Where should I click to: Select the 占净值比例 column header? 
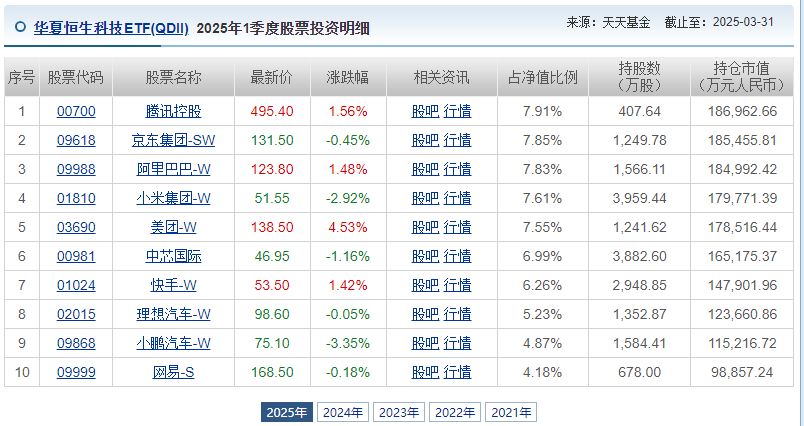pyautogui.click(x=542, y=77)
